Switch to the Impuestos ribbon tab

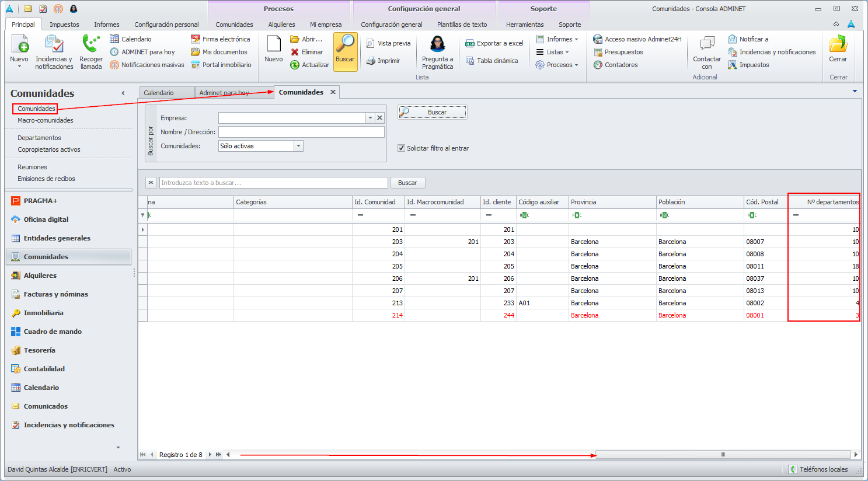(x=64, y=25)
